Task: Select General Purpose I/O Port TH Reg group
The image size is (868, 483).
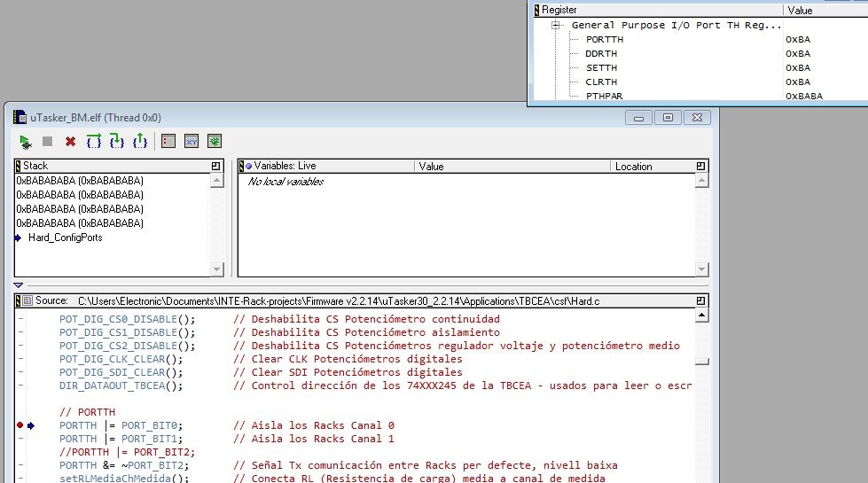Action: coord(676,25)
